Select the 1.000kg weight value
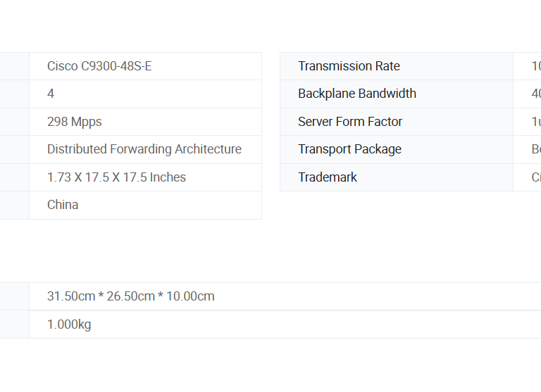The height and width of the screenshot is (392, 541). pos(69,324)
